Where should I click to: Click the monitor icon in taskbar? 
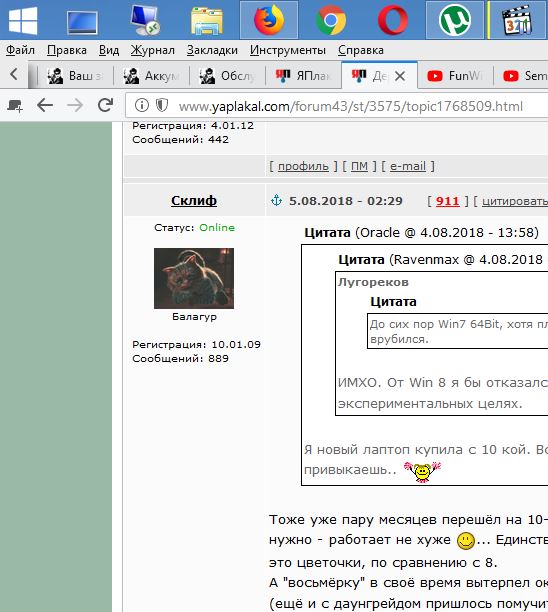click(82, 22)
